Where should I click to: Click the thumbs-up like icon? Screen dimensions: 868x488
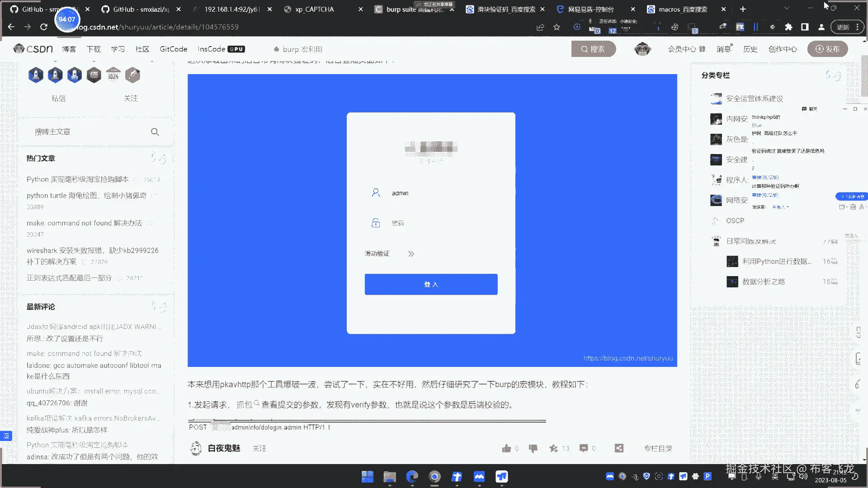506,448
